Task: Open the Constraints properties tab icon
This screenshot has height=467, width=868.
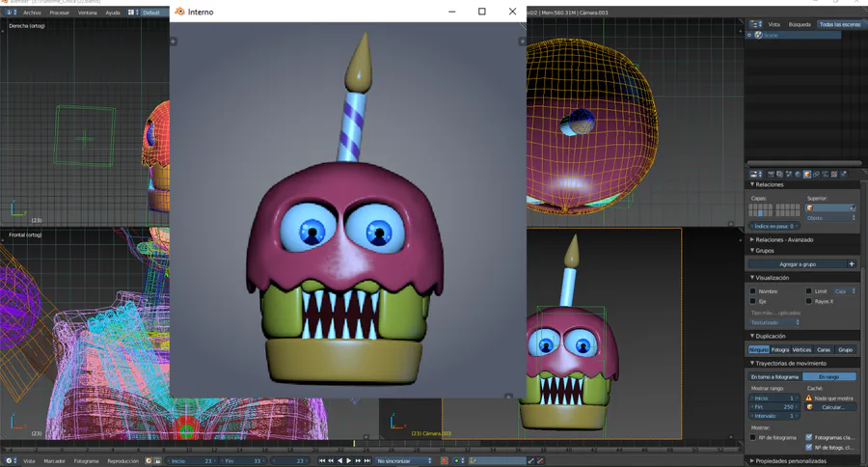Action: [x=816, y=174]
